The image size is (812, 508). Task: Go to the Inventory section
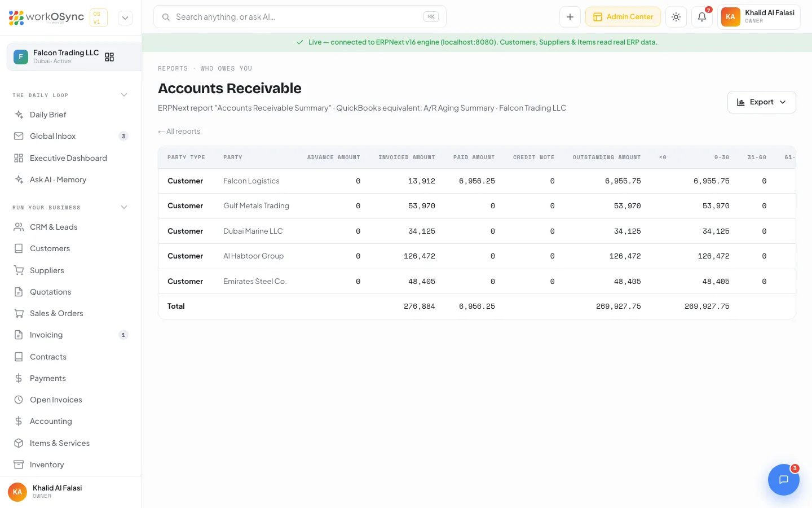pyautogui.click(x=70, y=465)
